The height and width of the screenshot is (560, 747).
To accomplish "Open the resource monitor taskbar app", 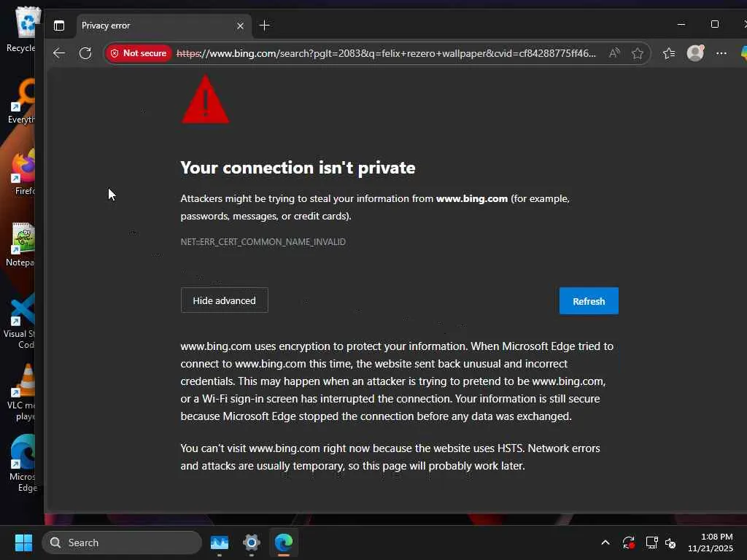I will (220, 542).
